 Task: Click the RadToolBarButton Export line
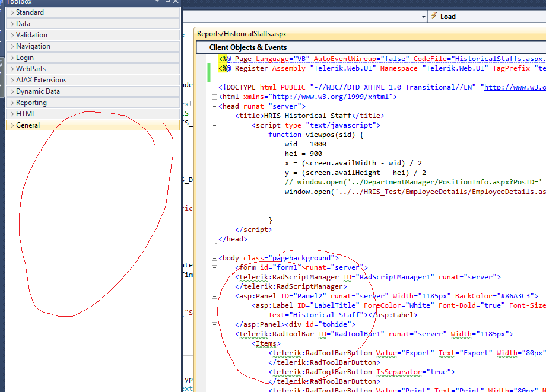(407, 353)
